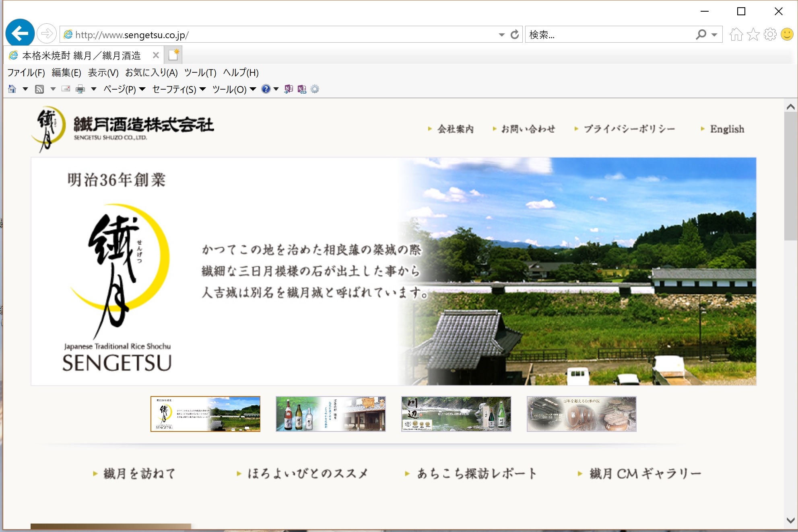Click the RSS feeds icon
Image resolution: width=798 pixels, height=532 pixels.
[x=39, y=89]
